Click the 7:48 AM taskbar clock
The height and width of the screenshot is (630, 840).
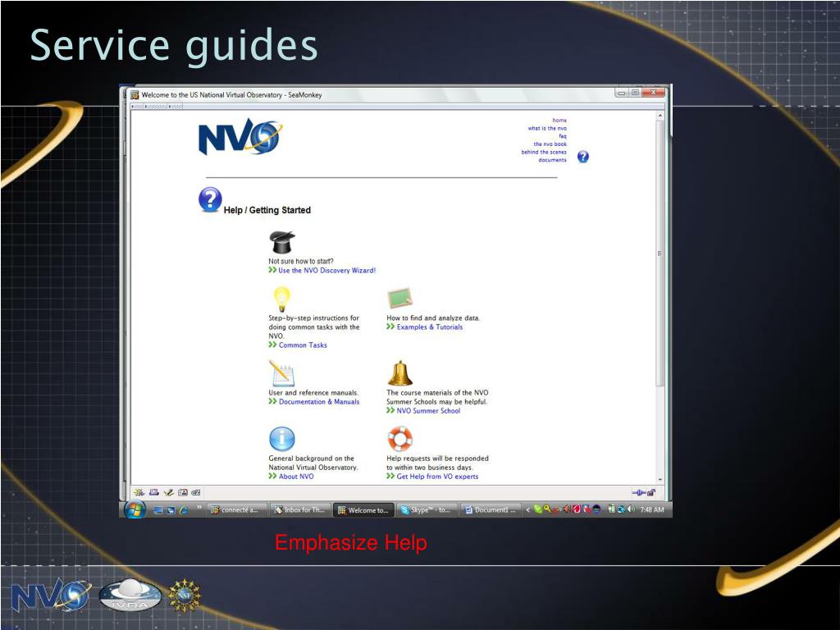(652, 509)
